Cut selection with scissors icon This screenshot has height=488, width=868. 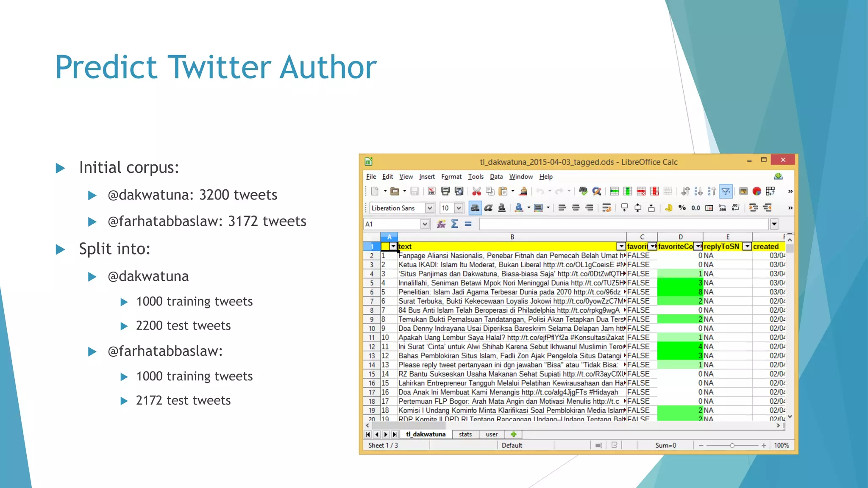476,191
